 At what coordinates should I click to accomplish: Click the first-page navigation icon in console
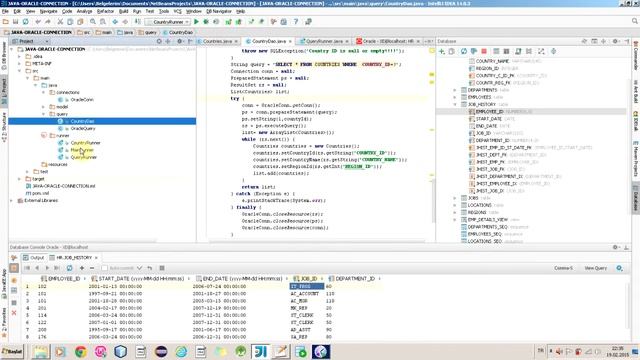(x=27, y=268)
